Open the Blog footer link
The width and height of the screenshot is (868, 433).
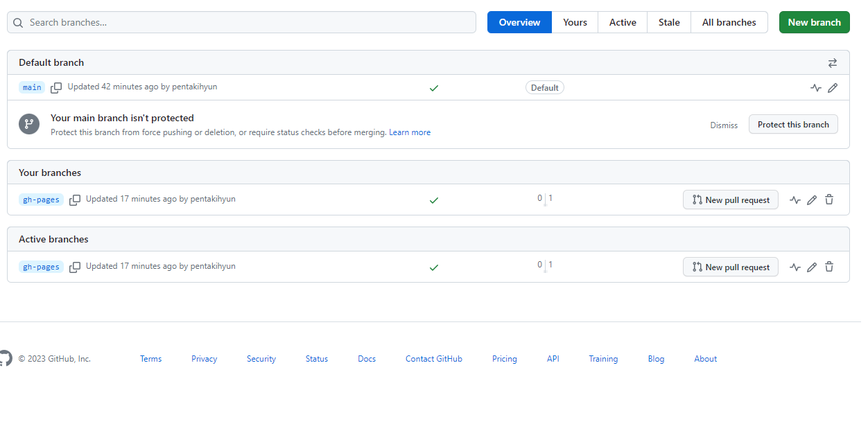[656, 359]
